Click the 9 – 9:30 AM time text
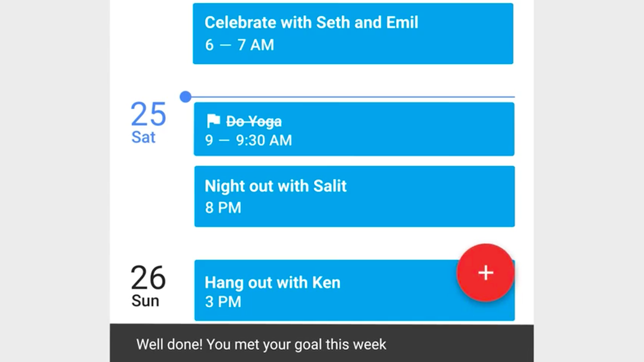The height and width of the screenshot is (362, 644). [248, 140]
